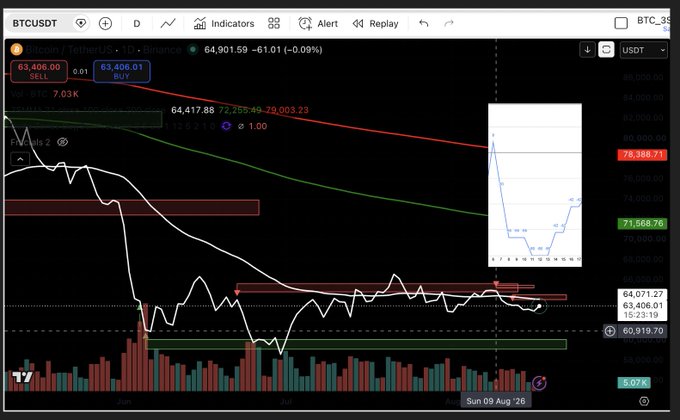Open the D timeframe interval selector
Image resolution: width=680 pixels, height=420 pixels.
(137, 23)
